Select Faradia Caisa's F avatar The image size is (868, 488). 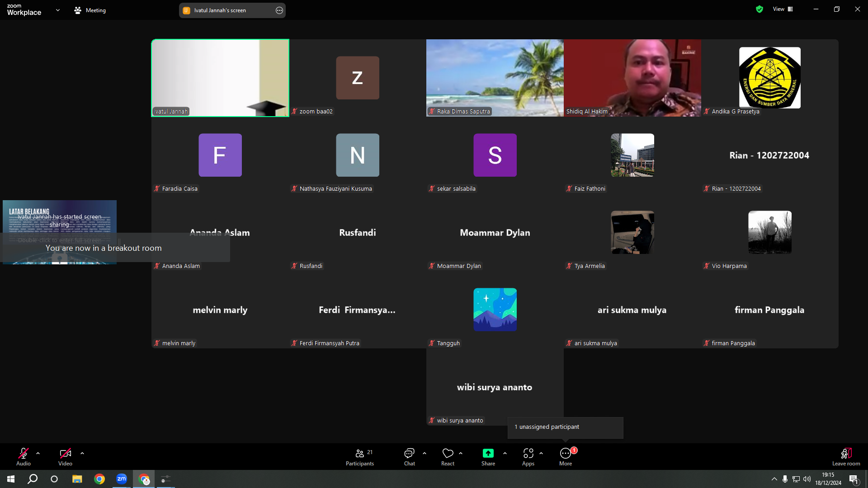(220, 155)
